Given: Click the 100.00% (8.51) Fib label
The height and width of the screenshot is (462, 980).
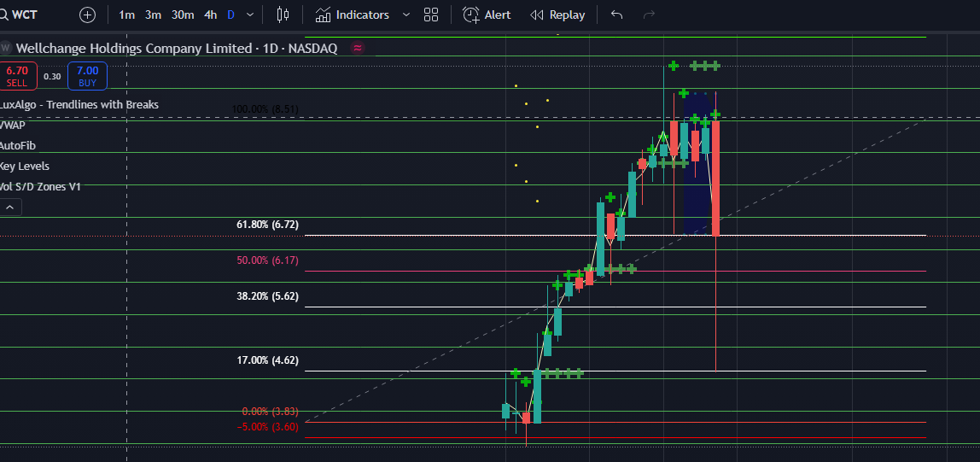Looking at the screenshot, I should [265, 108].
